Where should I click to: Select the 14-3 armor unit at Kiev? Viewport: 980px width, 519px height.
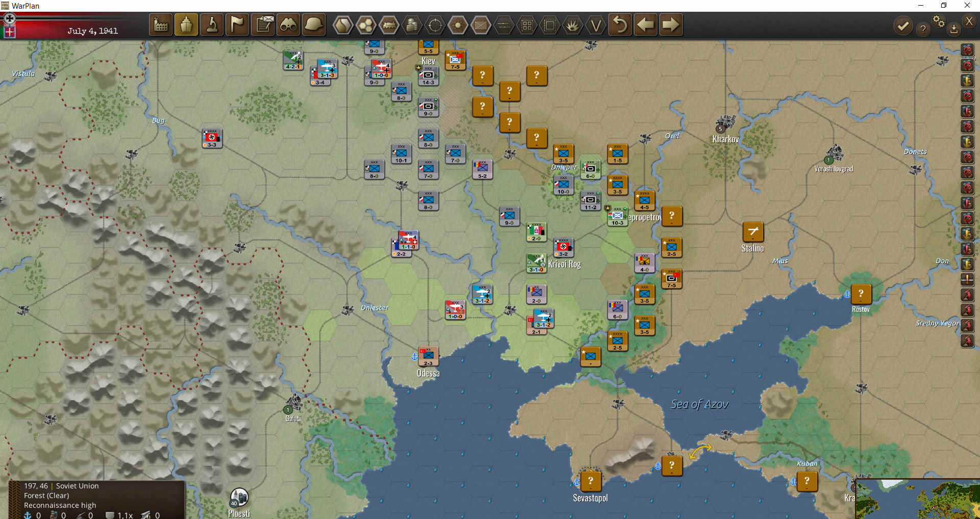click(428, 76)
